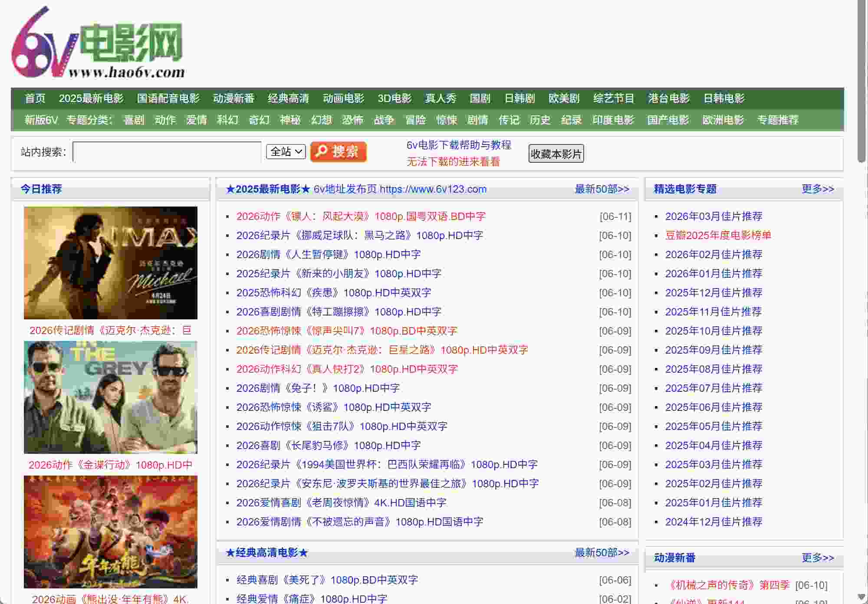Click the orange 搜索 search button
The width and height of the screenshot is (868, 604).
pos(339,152)
